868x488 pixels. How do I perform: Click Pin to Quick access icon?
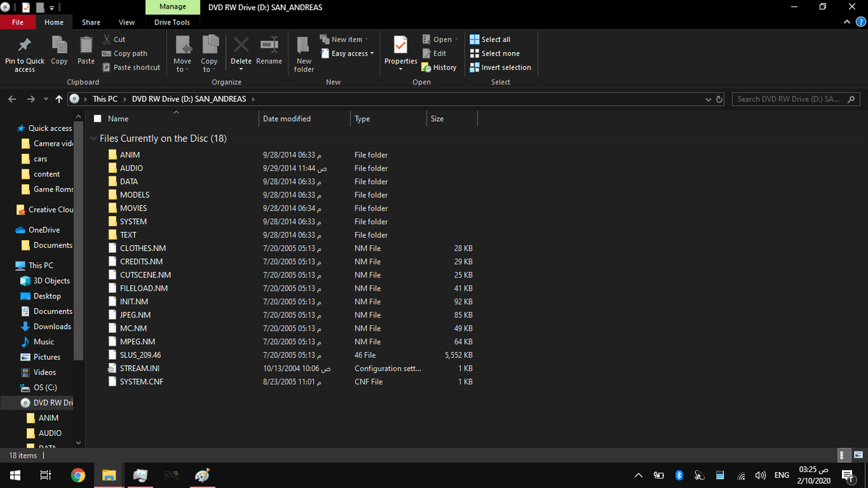click(x=25, y=46)
